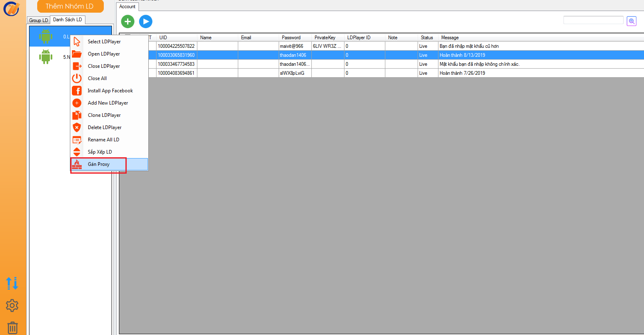The width and height of the screenshot is (644, 335).
Task: Open the Account tab
Action: [127, 7]
